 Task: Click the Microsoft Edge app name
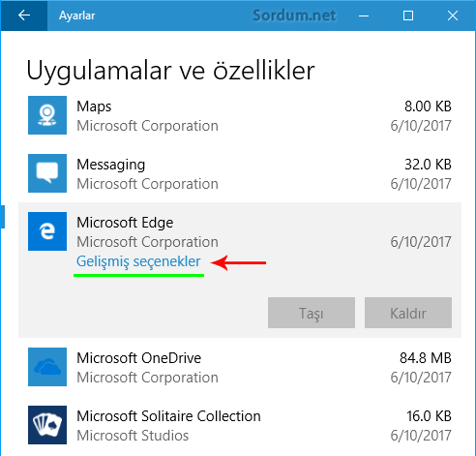click(125, 223)
